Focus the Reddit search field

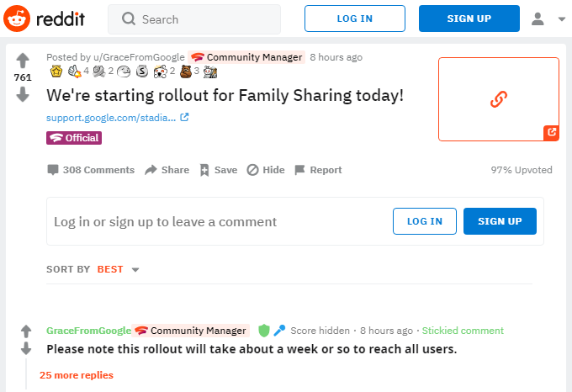[202, 19]
